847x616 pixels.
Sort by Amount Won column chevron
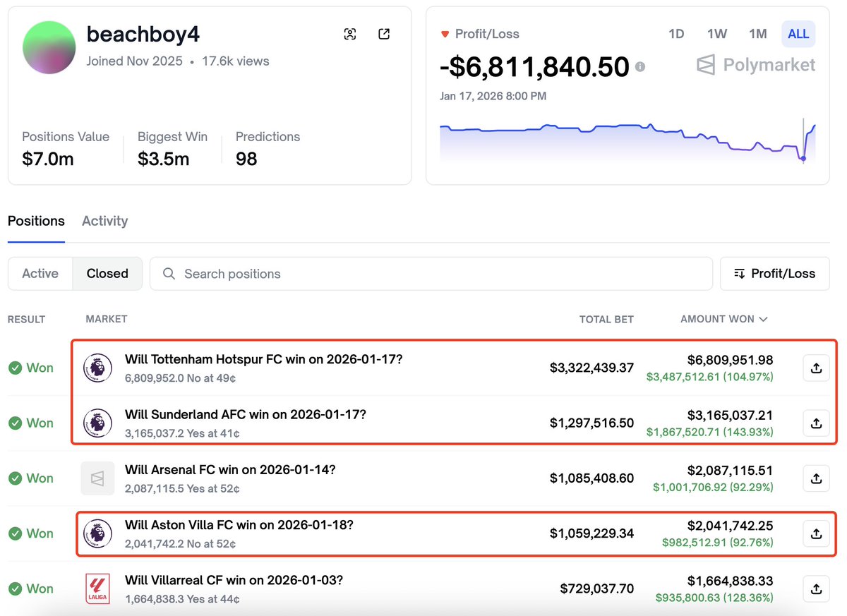(763, 320)
